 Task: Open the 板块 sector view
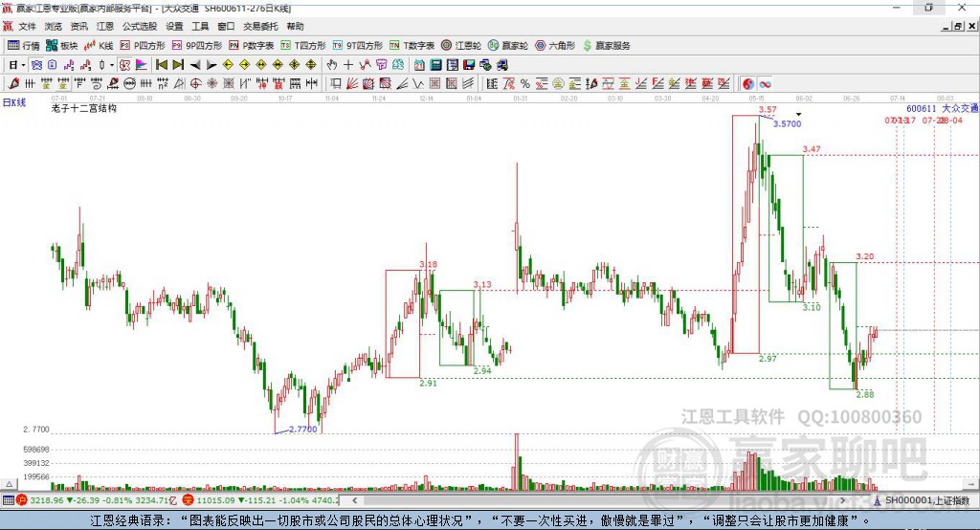pos(62,46)
